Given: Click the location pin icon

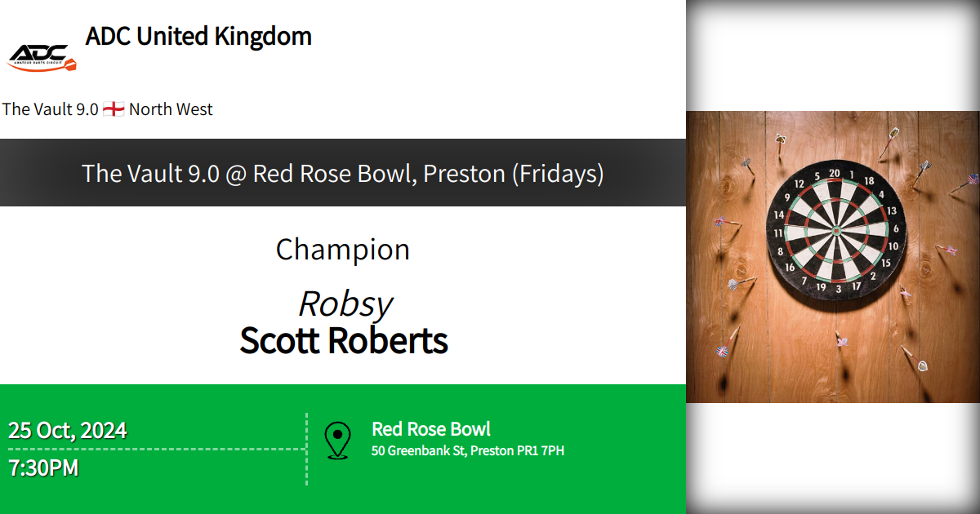Looking at the screenshot, I should click(337, 441).
